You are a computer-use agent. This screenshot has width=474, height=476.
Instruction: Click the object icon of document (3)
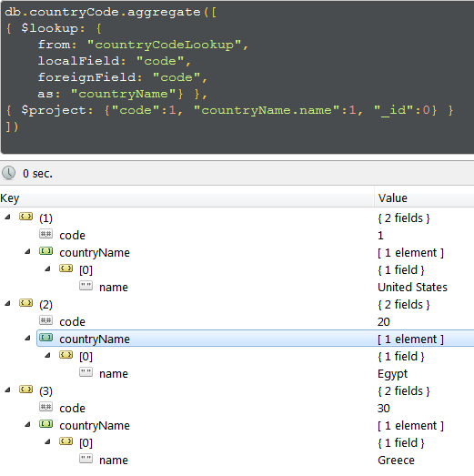25,390
